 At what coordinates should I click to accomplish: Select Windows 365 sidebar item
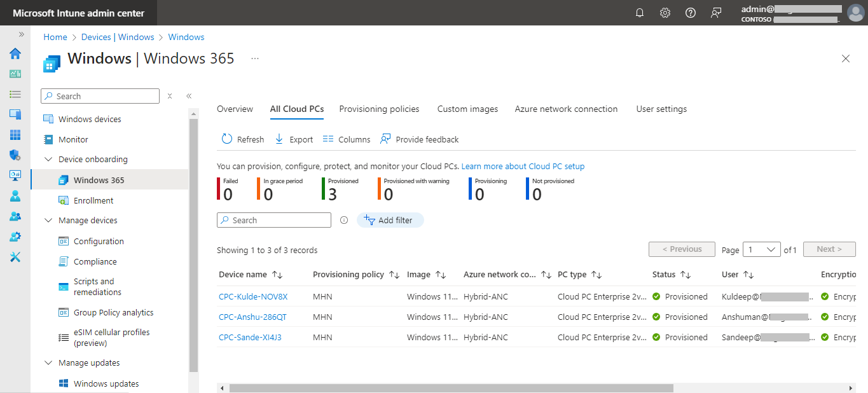[x=109, y=180]
